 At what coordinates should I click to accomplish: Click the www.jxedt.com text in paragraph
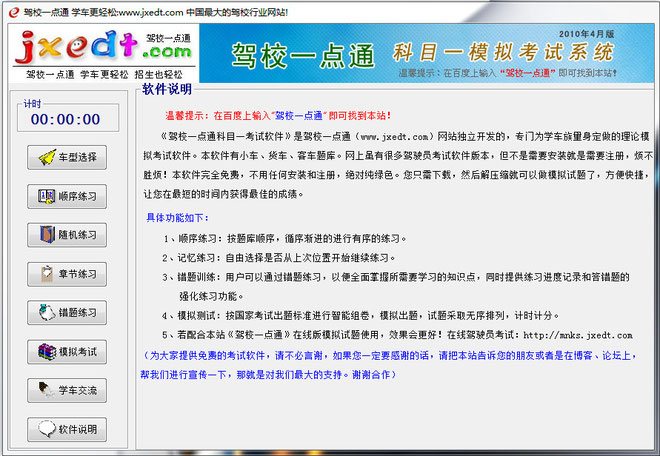coord(395,136)
